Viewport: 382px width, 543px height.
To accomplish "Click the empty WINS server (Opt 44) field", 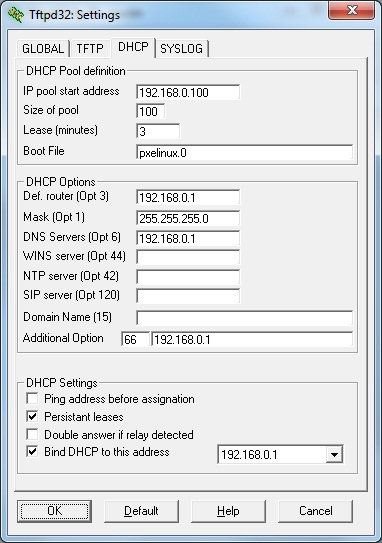I will tap(188, 257).
